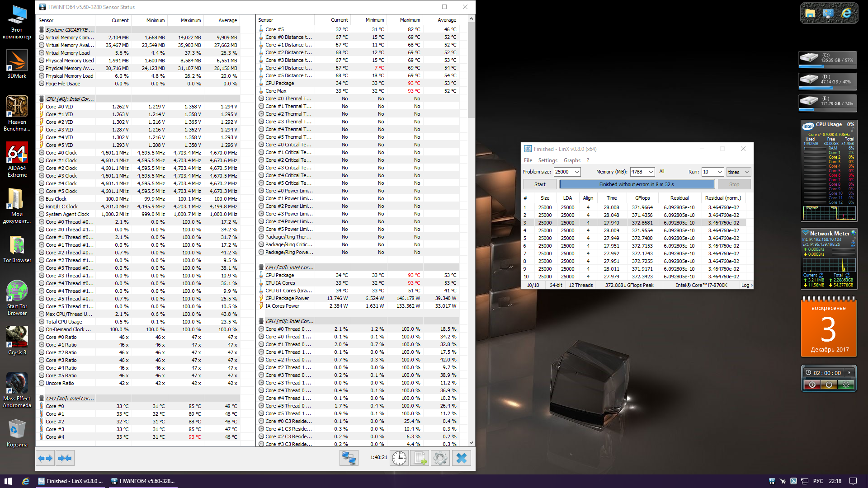Open Memory (MiB) dropdown in LinX
Viewport: 868px width, 488px height.
click(x=651, y=172)
